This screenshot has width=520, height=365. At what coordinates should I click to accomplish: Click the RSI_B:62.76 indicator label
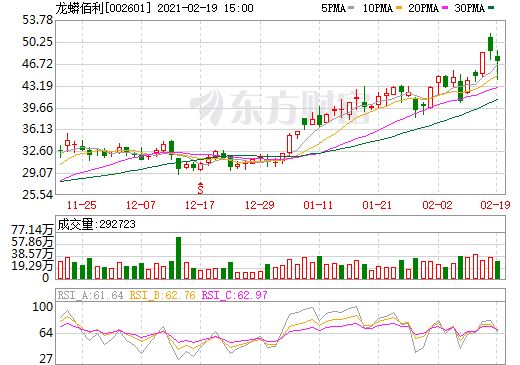coord(162,295)
